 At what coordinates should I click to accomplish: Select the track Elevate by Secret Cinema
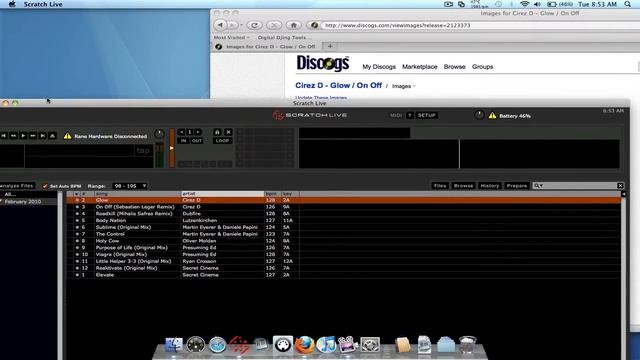pyautogui.click(x=344, y=275)
